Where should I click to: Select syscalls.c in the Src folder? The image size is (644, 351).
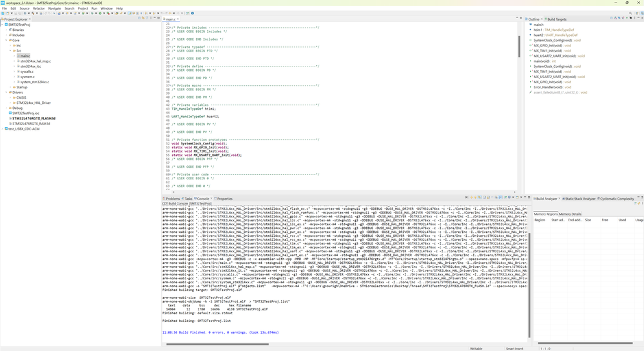[26, 72]
